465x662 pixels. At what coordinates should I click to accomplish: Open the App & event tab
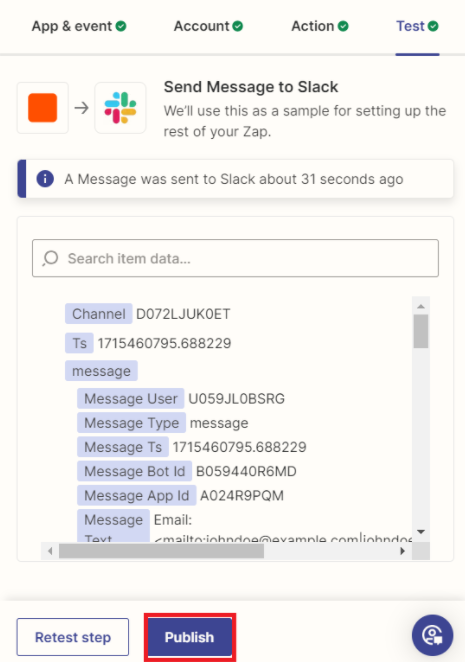point(79,26)
